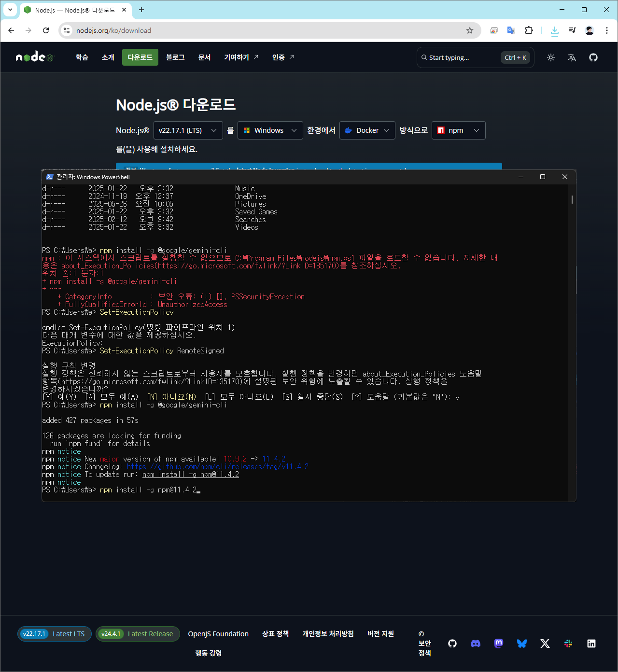Click the v24.4.1 Latest Release badge
The width and height of the screenshot is (618, 672).
click(x=138, y=634)
